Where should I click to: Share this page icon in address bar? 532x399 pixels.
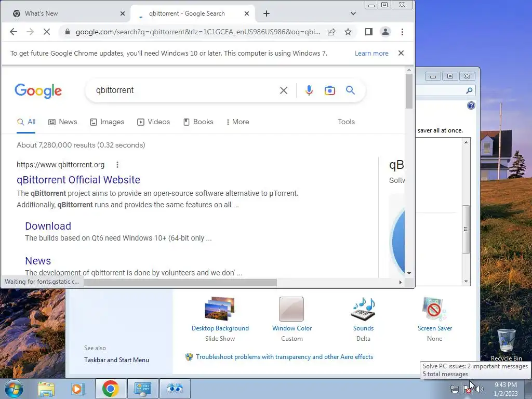coord(331,32)
